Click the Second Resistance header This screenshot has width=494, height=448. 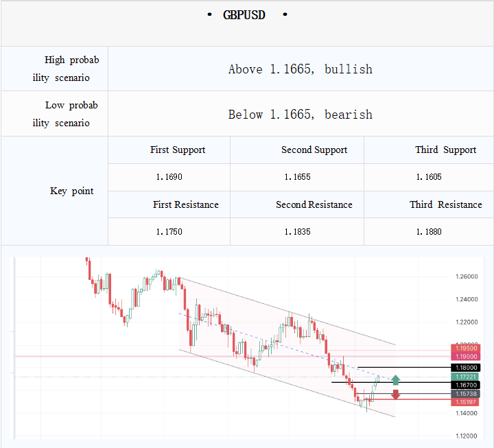(x=314, y=204)
